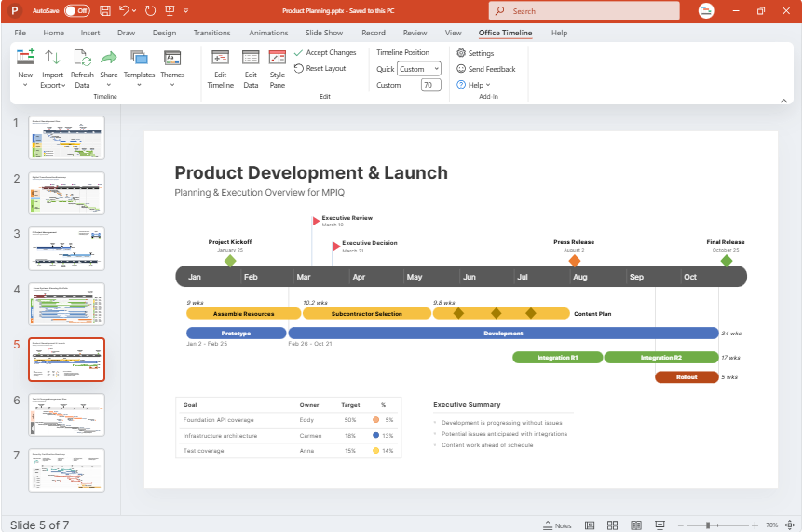Click the Edit Data icon
Image resolution: width=803 pixels, height=532 pixels.
click(x=251, y=58)
